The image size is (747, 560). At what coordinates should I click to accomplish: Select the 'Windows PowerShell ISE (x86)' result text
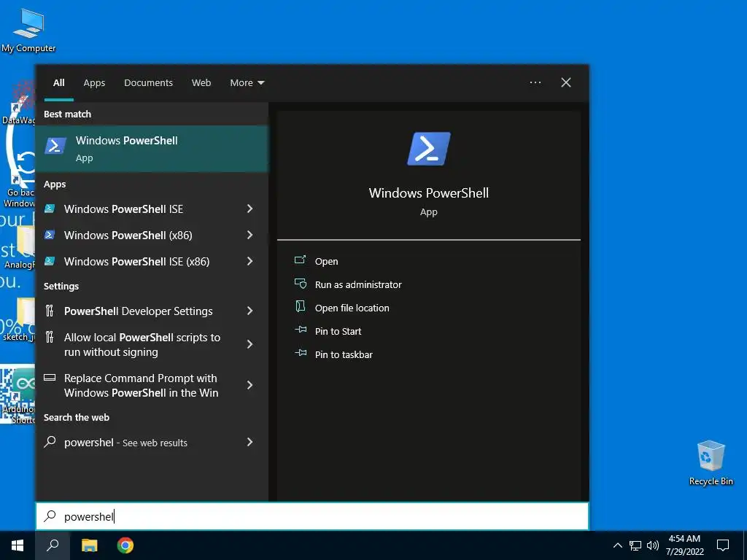click(136, 262)
